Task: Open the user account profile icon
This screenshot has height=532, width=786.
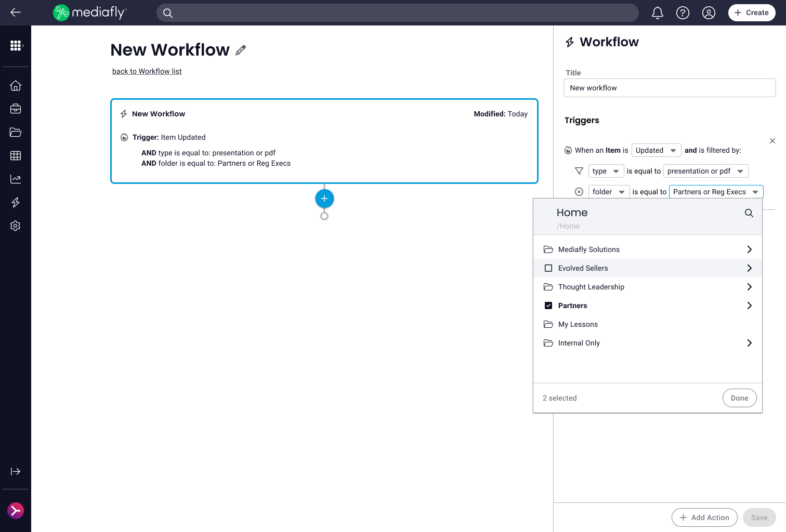Action: click(709, 13)
